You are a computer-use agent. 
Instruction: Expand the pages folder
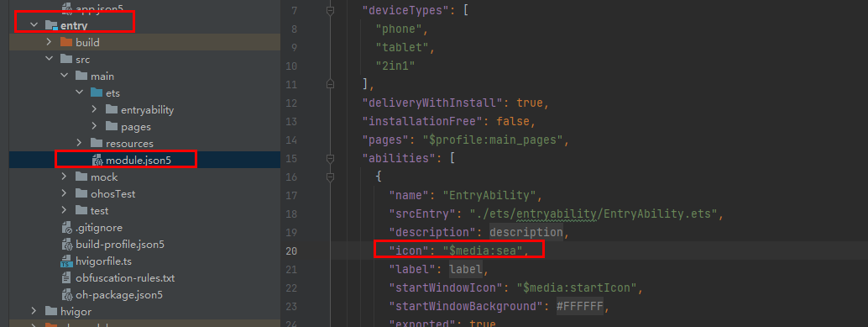[x=94, y=126]
